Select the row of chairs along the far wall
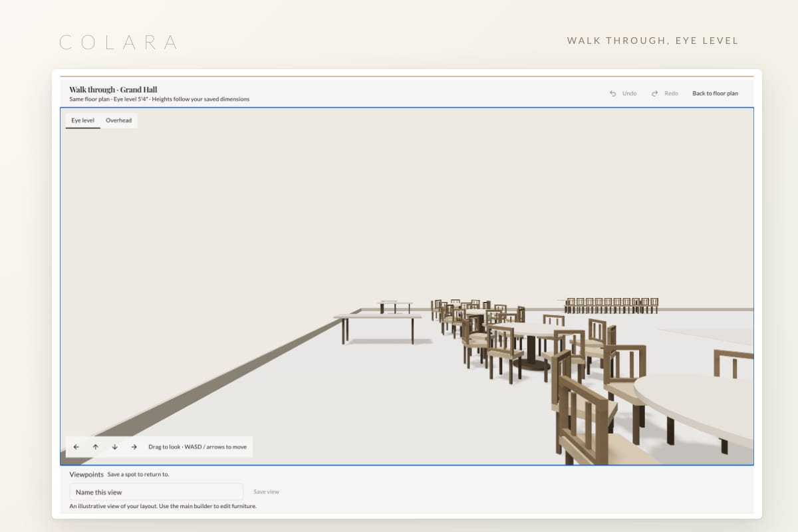Image resolution: width=798 pixels, height=532 pixels. point(612,305)
